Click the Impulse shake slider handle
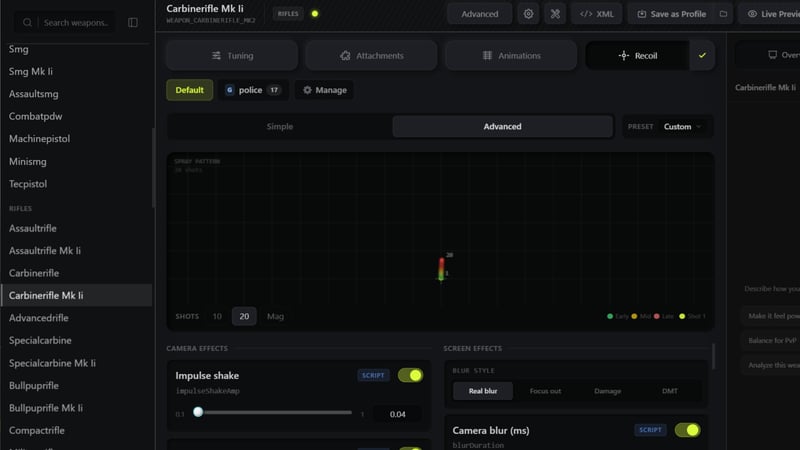Viewport: 800px width, 450px height. (198, 412)
